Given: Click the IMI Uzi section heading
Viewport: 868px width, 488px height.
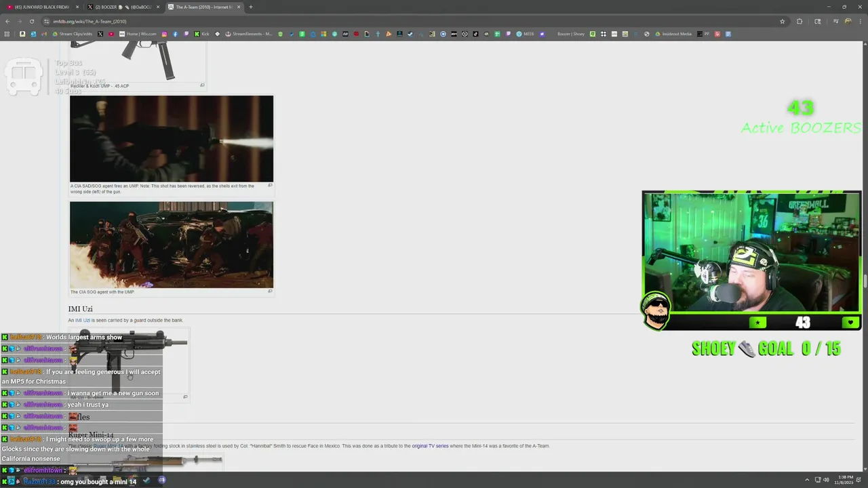Looking at the screenshot, I should [x=80, y=309].
